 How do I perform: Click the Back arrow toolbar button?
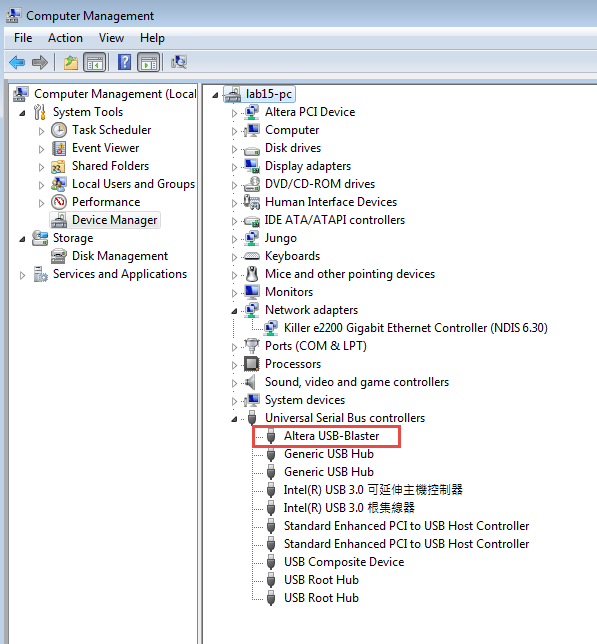click(17, 62)
